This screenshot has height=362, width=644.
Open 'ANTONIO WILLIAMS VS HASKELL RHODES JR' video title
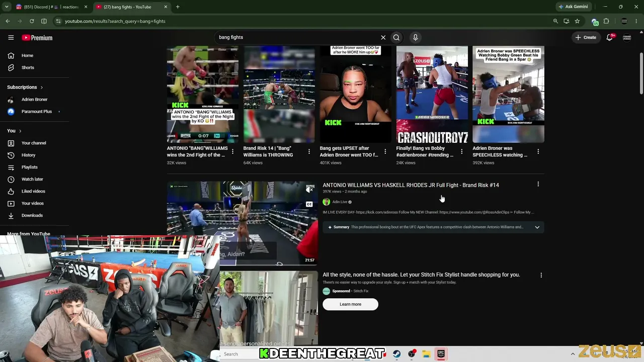411,185
